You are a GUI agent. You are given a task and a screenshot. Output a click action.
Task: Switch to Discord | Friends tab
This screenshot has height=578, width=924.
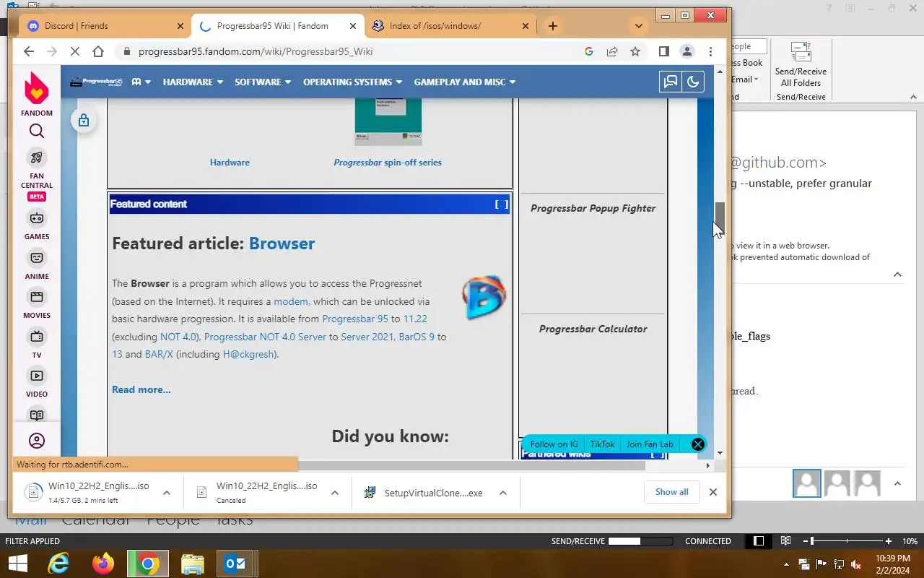(105, 26)
